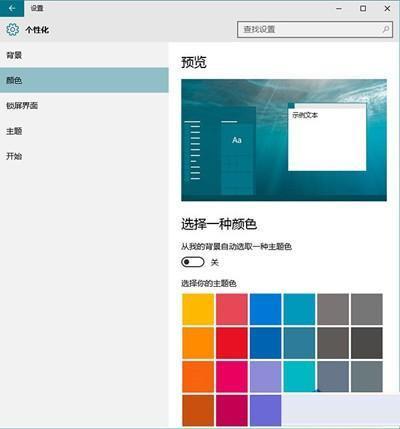Click the settings gear icon beside 个性化
The image size is (400, 429).
click(13, 30)
